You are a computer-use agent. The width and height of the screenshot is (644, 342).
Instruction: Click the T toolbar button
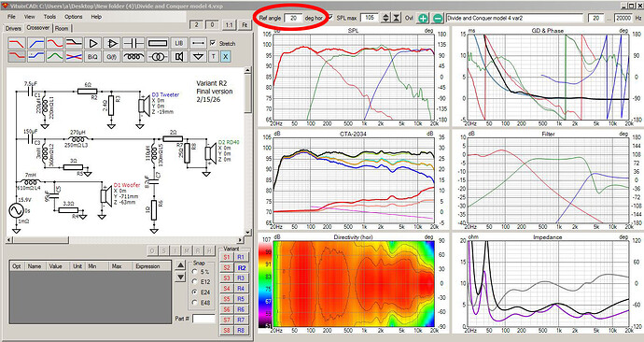point(213,56)
